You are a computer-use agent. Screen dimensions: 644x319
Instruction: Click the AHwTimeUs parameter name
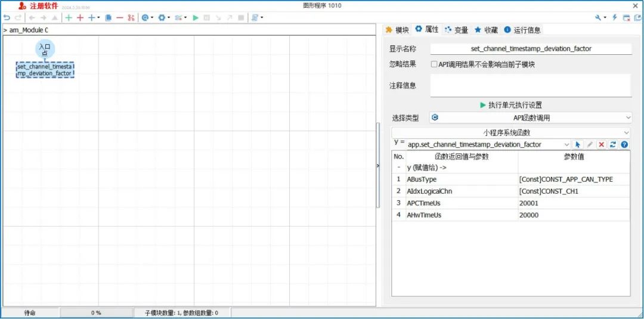(x=425, y=215)
